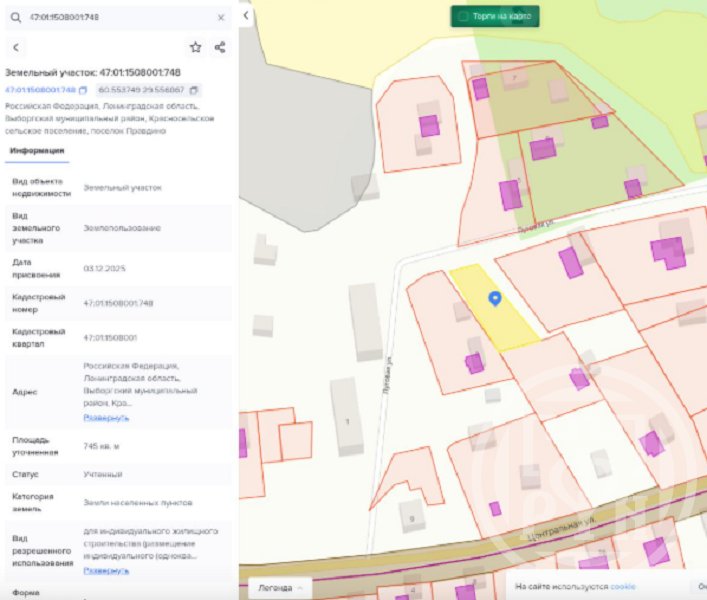Select the 'Информация' tab
This screenshot has width=707, height=600.
point(37,151)
